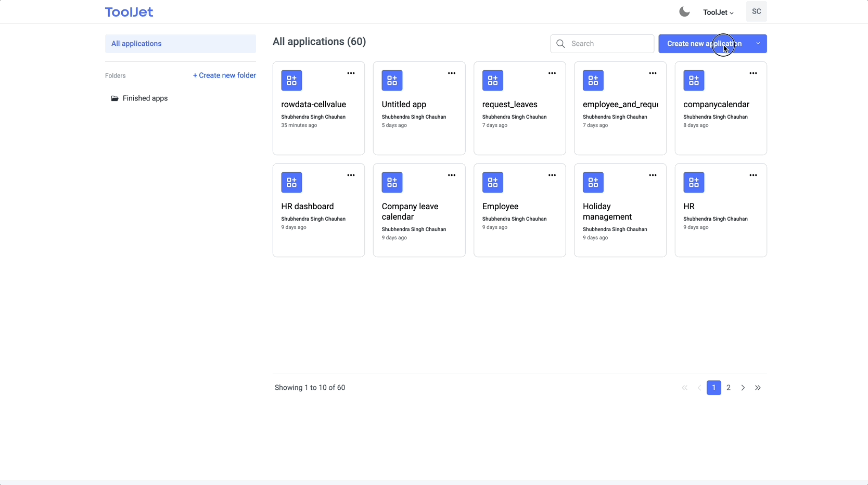This screenshot has height=485, width=868.
Task: Go to pagination page 1
Action: [x=714, y=388]
